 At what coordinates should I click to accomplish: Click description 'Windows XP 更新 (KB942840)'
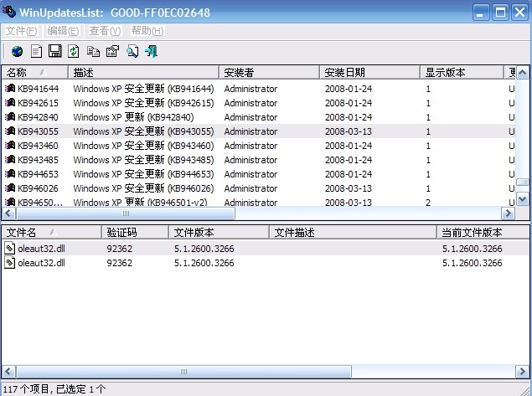pyautogui.click(x=134, y=117)
